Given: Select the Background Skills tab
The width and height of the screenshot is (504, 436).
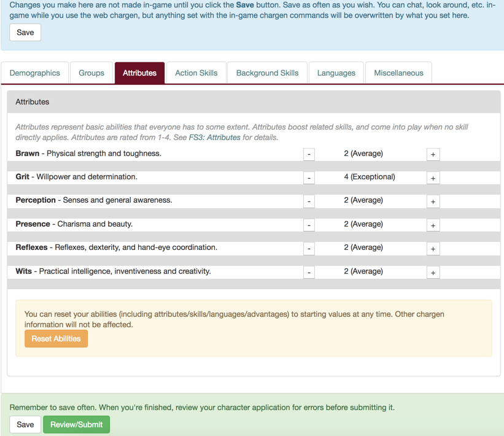Looking at the screenshot, I should pos(267,73).
